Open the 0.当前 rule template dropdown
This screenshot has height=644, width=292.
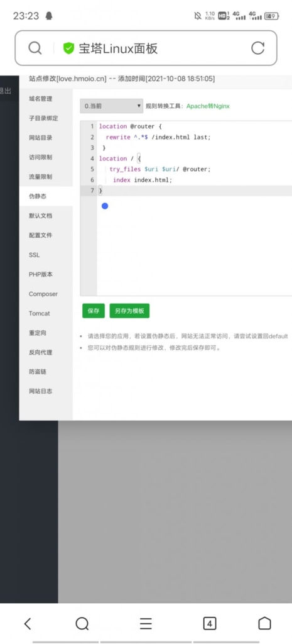pyautogui.click(x=112, y=106)
